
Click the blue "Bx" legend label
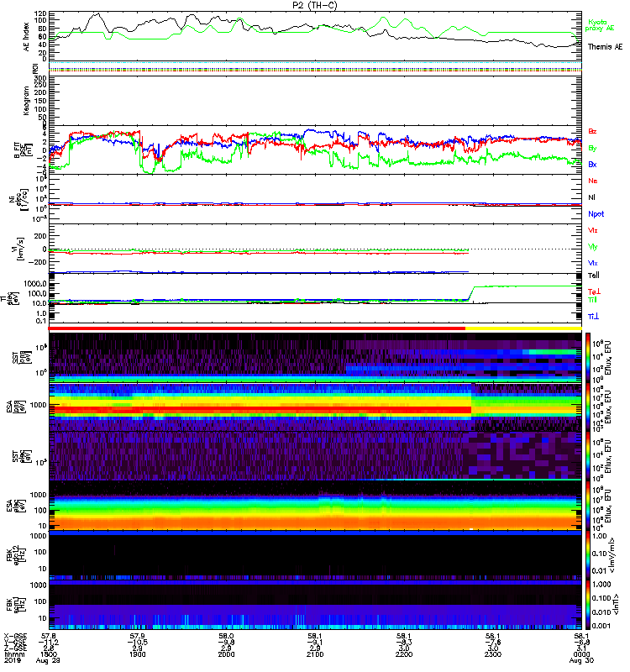pyautogui.click(x=592, y=164)
